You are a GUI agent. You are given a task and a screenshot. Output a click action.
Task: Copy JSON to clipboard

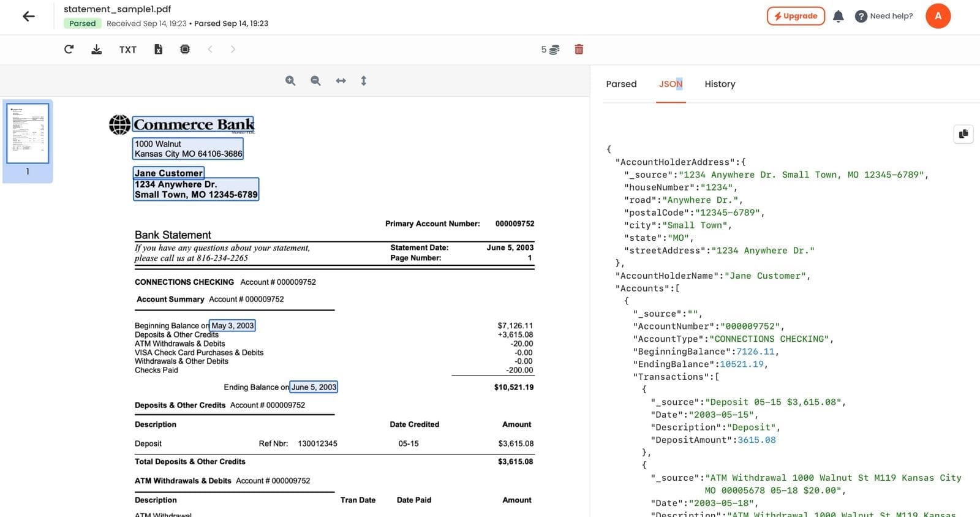pos(963,134)
